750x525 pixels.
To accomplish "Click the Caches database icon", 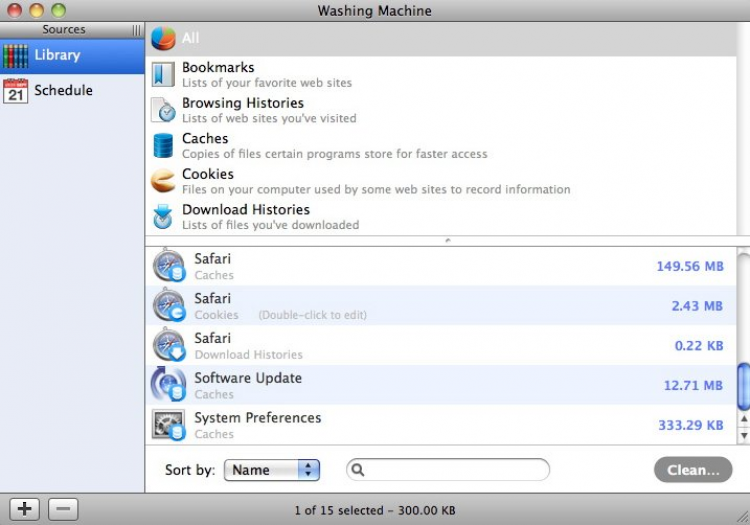I will pos(163,146).
